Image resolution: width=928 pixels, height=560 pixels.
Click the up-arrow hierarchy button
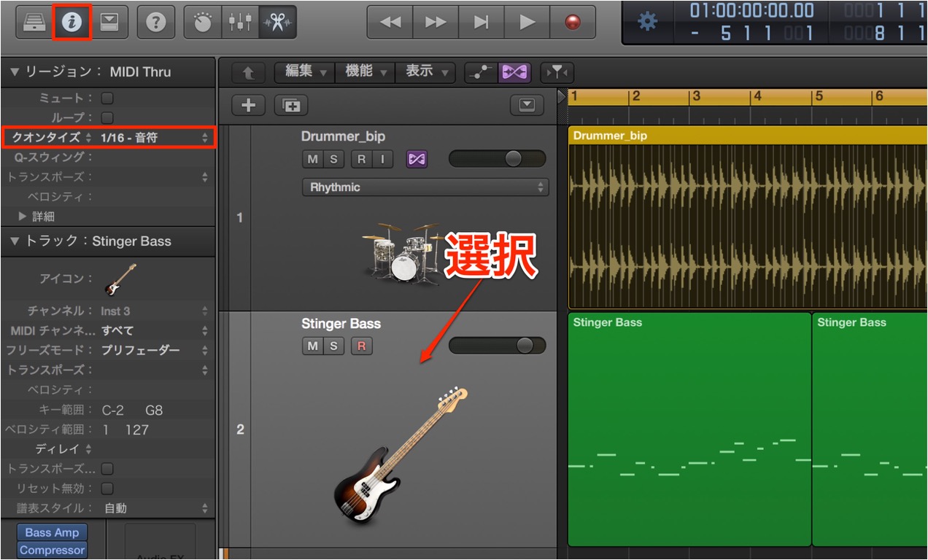pyautogui.click(x=248, y=72)
